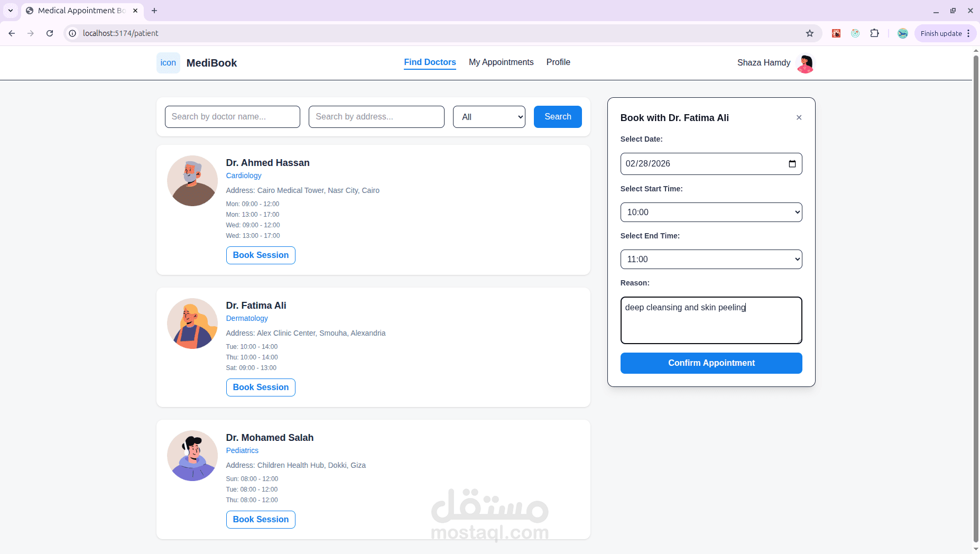Close the booking panel with the X

[798, 117]
